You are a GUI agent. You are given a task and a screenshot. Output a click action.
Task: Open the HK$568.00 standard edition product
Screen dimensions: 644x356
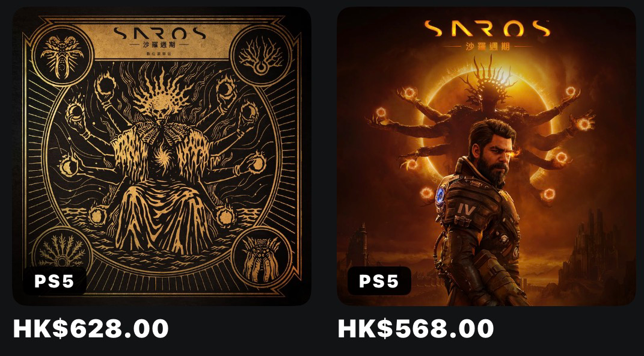point(416,328)
